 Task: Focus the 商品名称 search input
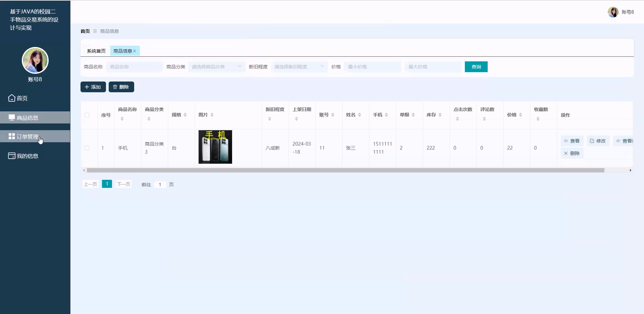pos(135,67)
